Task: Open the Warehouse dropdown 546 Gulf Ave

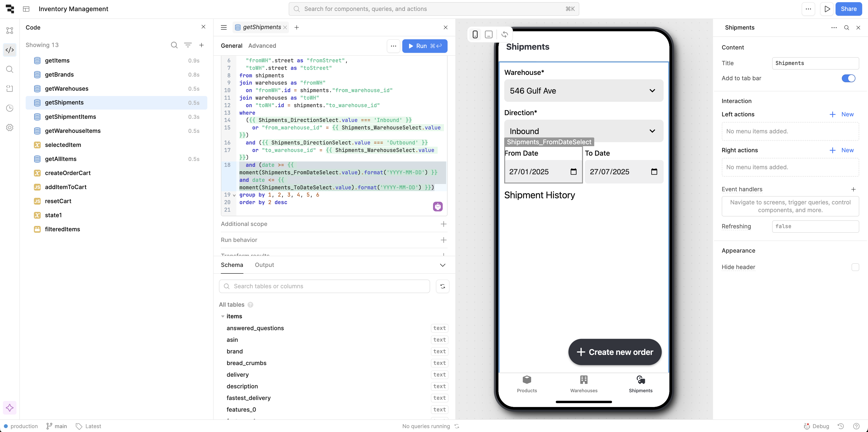Action: pos(584,91)
